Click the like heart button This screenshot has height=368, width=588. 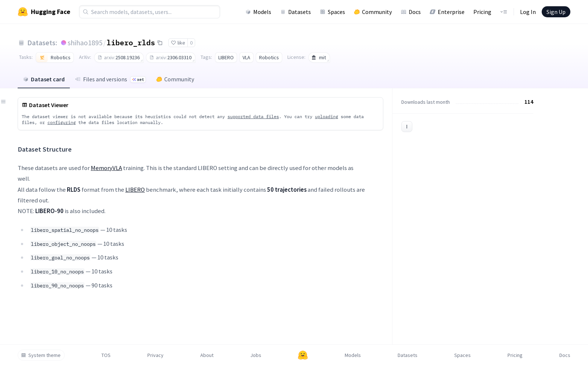tap(178, 43)
